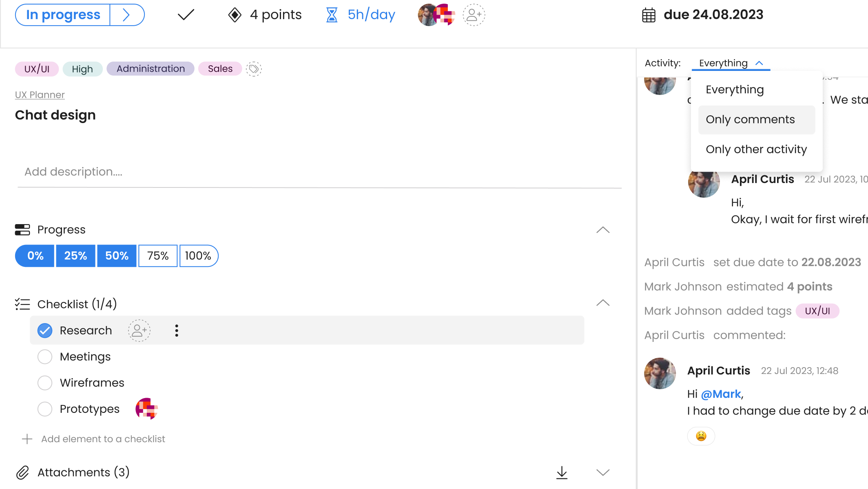Click the checkmark complete icon
Screen dimensions: 868x489
click(186, 15)
